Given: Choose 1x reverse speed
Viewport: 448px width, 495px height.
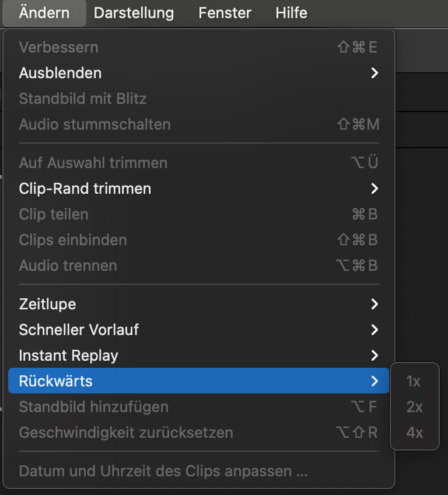Looking at the screenshot, I should pyautogui.click(x=414, y=381).
